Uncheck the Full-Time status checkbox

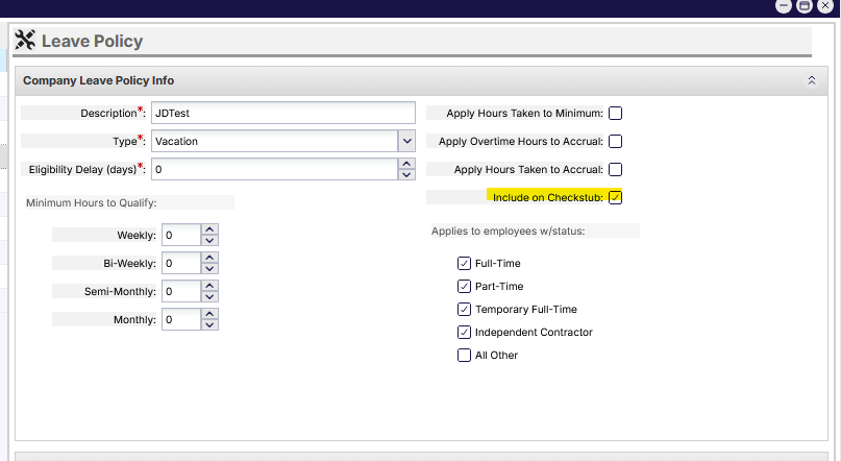coord(464,263)
